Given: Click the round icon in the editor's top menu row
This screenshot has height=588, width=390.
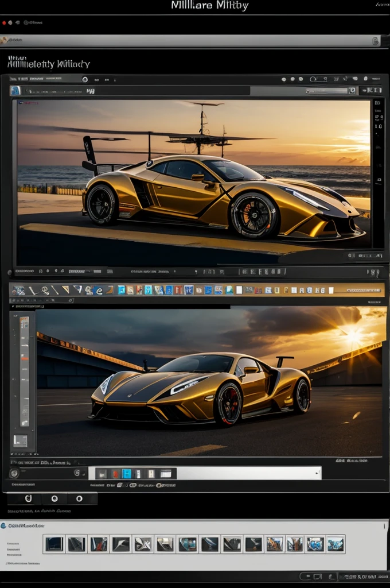Looking at the screenshot, I should coord(85,79).
